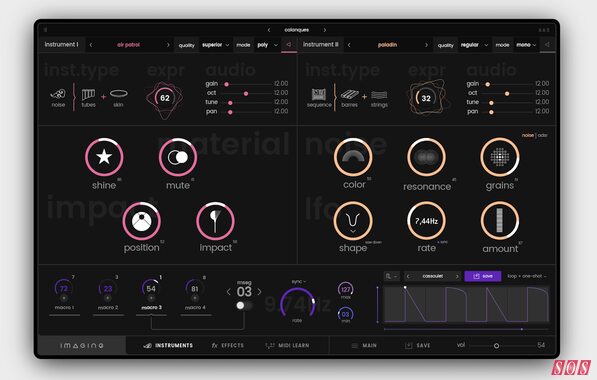Switch to the Effects tab
Screen dimensions: 597x380
tap(228, 345)
